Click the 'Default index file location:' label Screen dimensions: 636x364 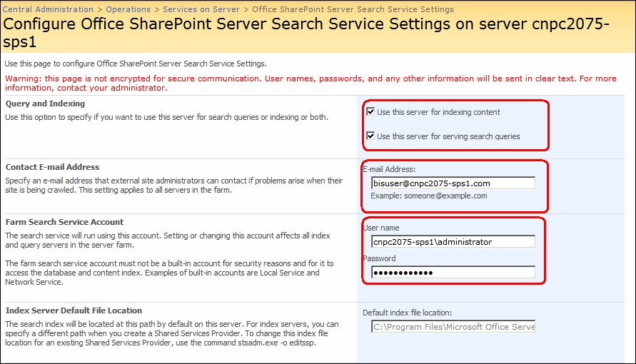408,313
